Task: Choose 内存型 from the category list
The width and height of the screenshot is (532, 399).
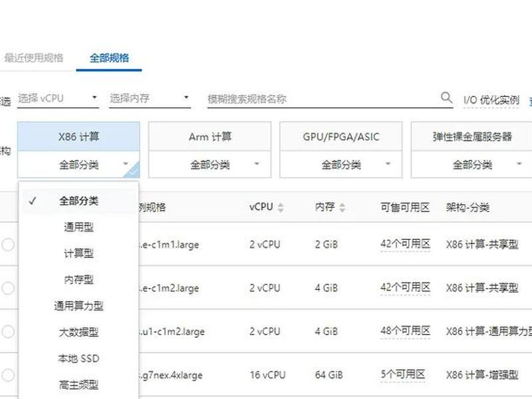Action: tap(78, 279)
